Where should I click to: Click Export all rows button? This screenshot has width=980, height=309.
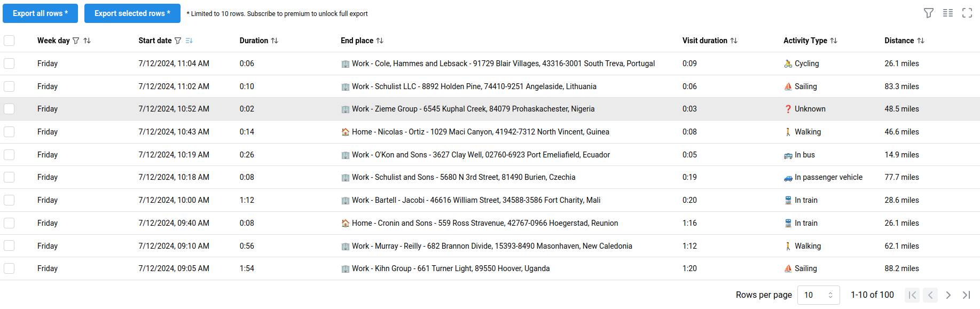(x=40, y=13)
